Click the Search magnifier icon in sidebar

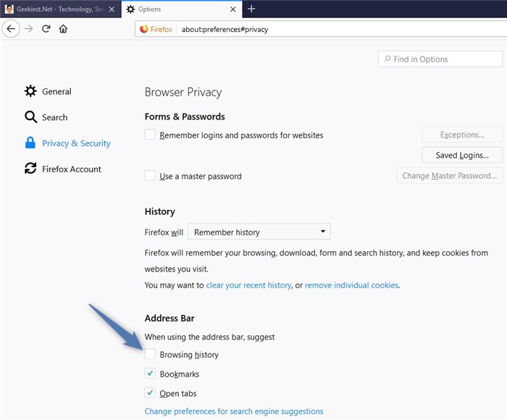coord(30,117)
